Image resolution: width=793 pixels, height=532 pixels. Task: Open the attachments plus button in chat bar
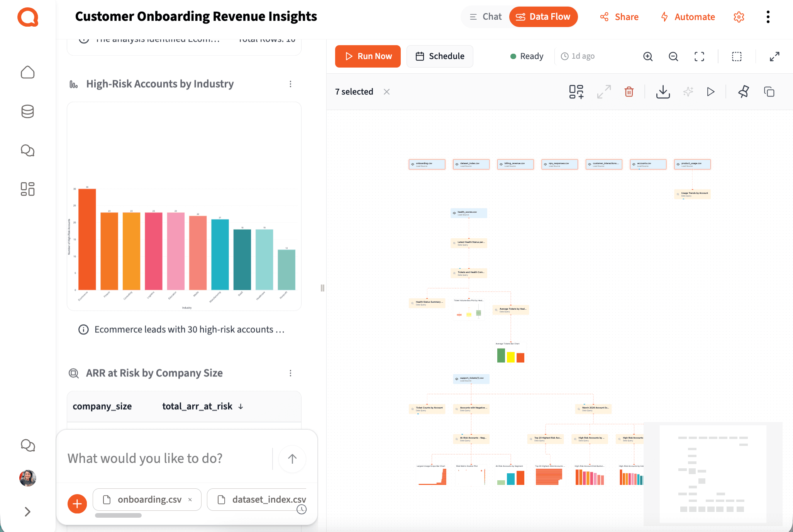(77, 504)
